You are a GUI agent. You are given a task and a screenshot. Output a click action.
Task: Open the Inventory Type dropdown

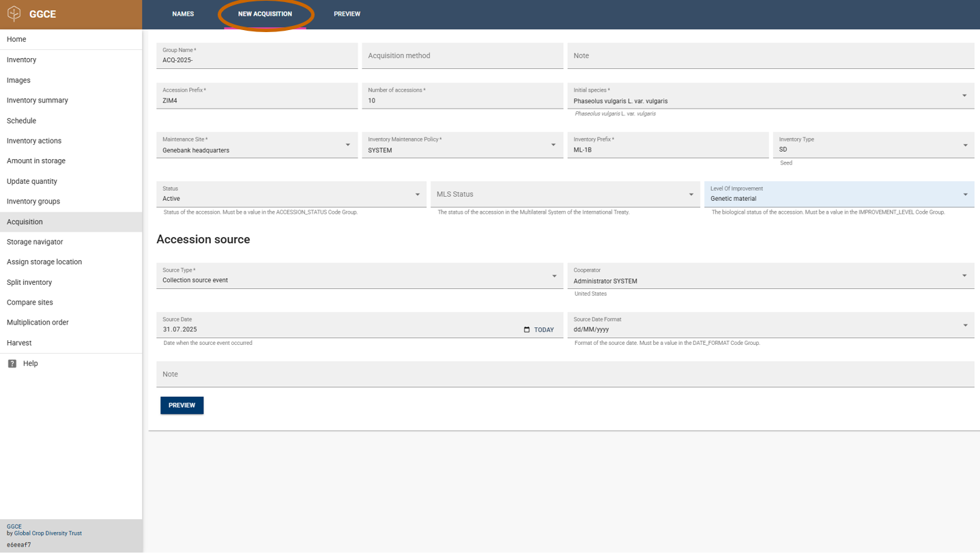pyautogui.click(x=964, y=145)
